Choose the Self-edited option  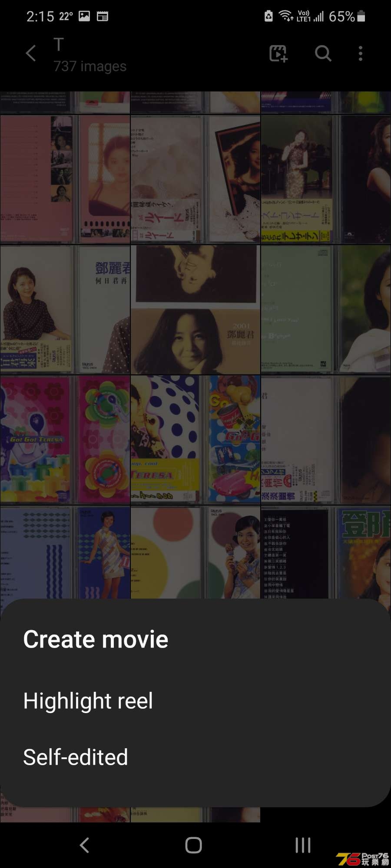[x=76, y=757]
